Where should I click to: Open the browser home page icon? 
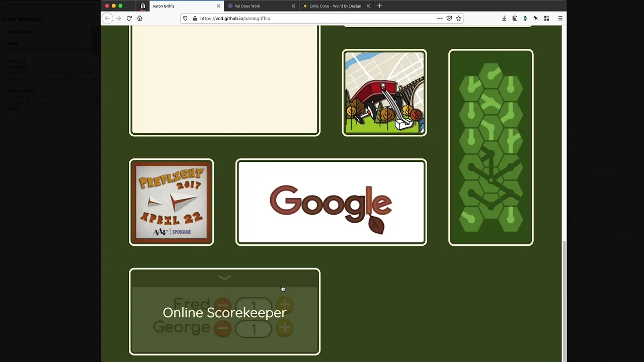(x=140, y=18)
